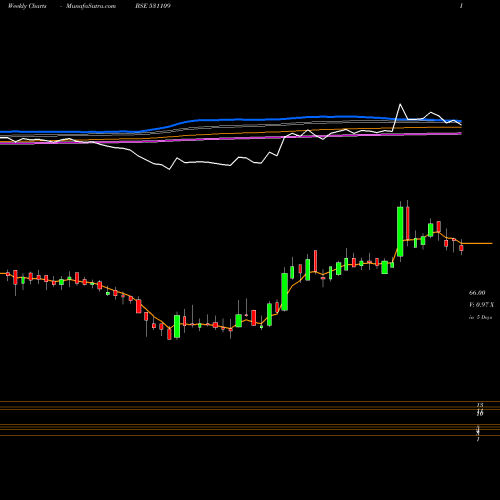Click the "V: 0.97 X" volume text
The image size is (500, 500).
[481, 305]
